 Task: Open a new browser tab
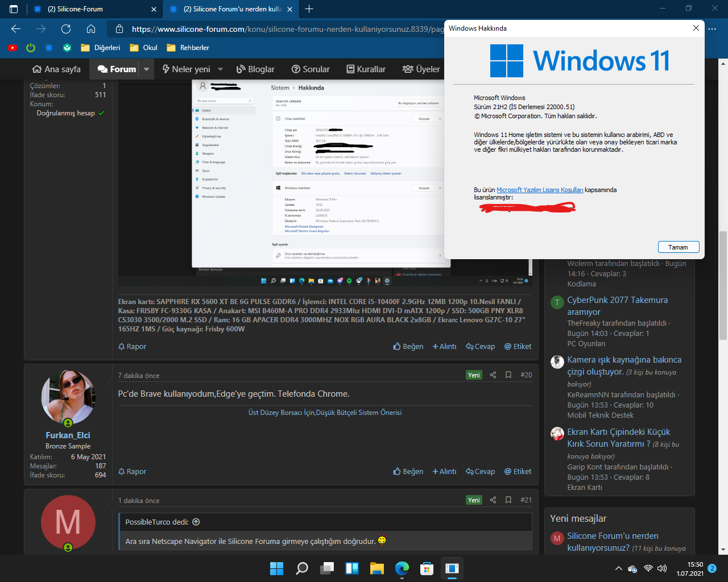point(309,9)
